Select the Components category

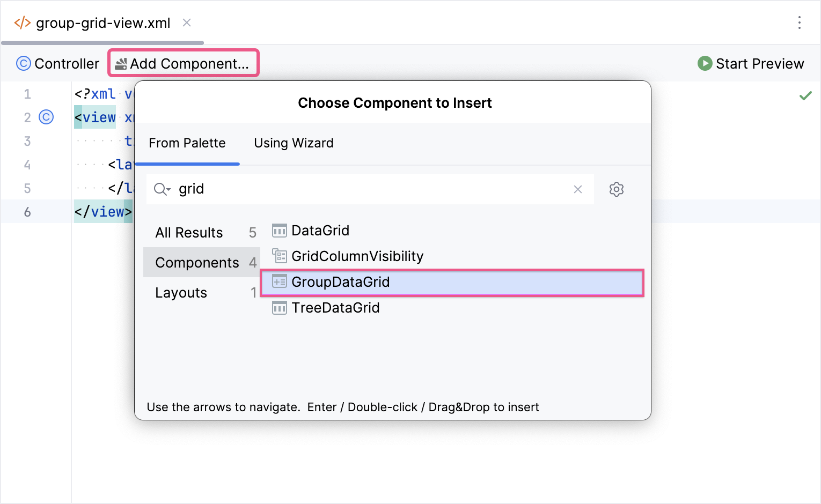click(x=197, y=262)
